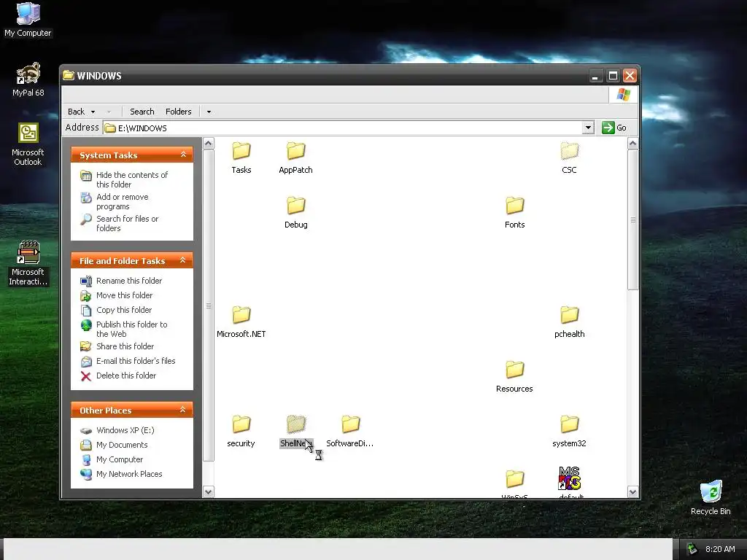The height and width of the screenshot is (560, 747).
Task: Maximize the WINDOWS window
Action: 613,76
